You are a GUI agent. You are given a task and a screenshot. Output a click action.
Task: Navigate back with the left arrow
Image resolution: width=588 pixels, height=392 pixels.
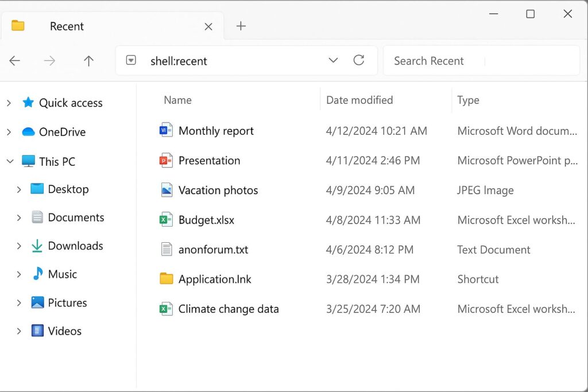[x=15, y=61]
